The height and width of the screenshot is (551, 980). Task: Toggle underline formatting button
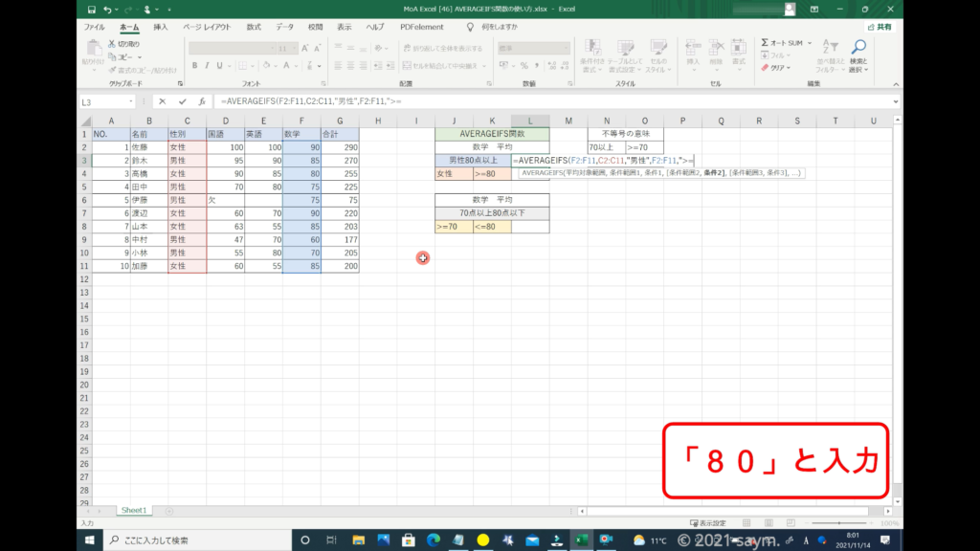[221, 66]
